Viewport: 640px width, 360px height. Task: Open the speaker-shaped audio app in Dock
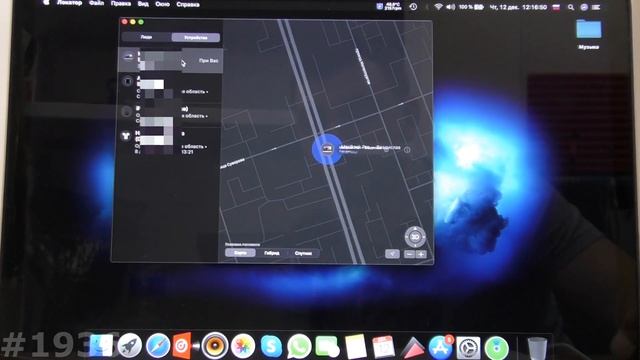[215, 346]
